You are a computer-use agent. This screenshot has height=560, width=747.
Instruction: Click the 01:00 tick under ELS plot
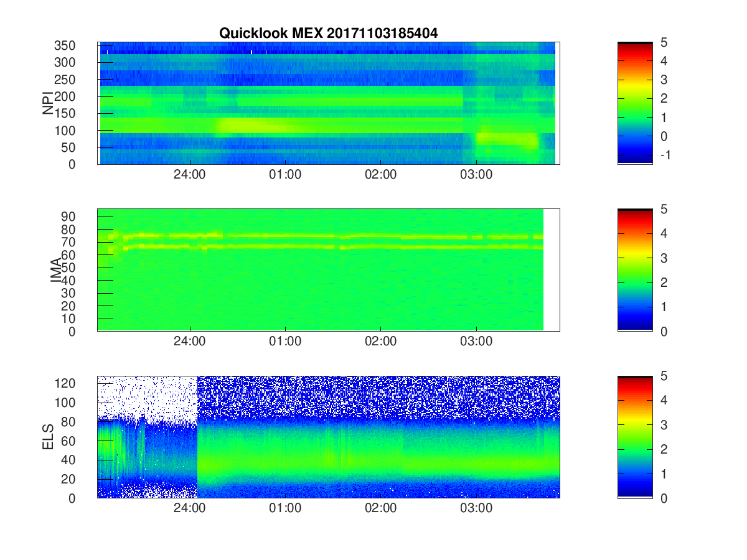click(285, 508)
